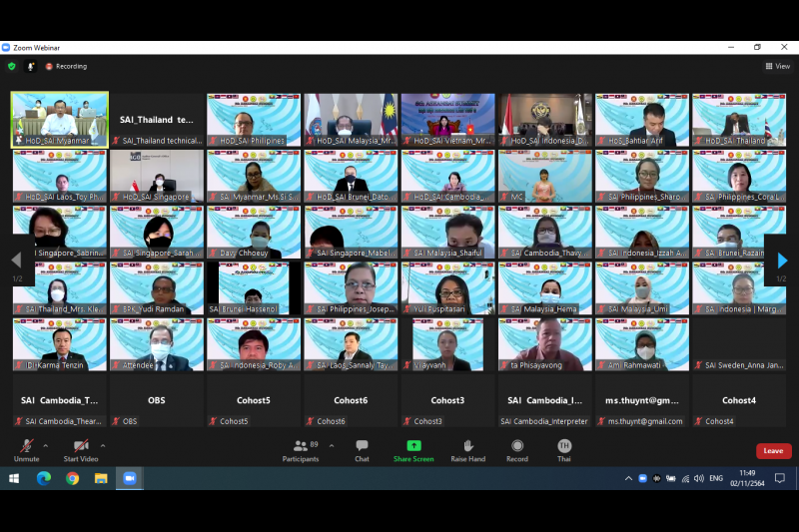Click the Record button in toolbar
This screenshot has width=799, height=532.
pos(517,449)
